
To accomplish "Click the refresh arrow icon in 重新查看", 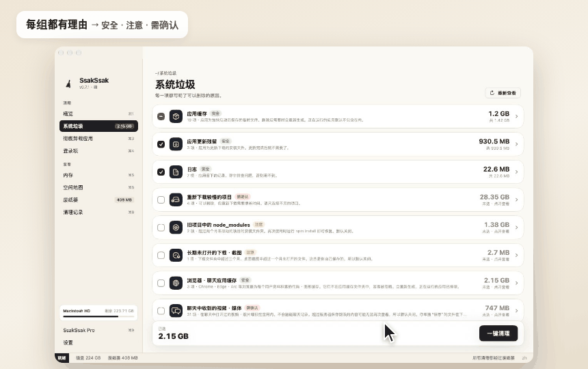I will click(492, 93).
